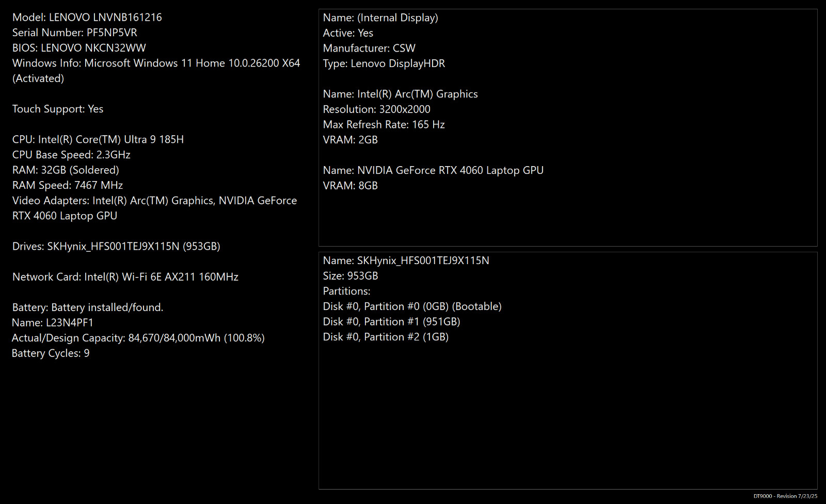Select the drive Name: SKHynix_HFS001TEJ9X115N line
Image resolution: width=826 pixels, height=504 pixels.
406,261
